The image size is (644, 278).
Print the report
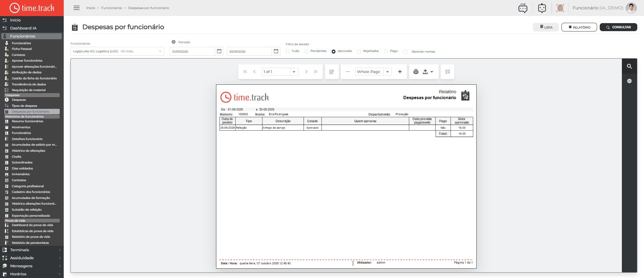pyautogui.click(x=416, y=72)
